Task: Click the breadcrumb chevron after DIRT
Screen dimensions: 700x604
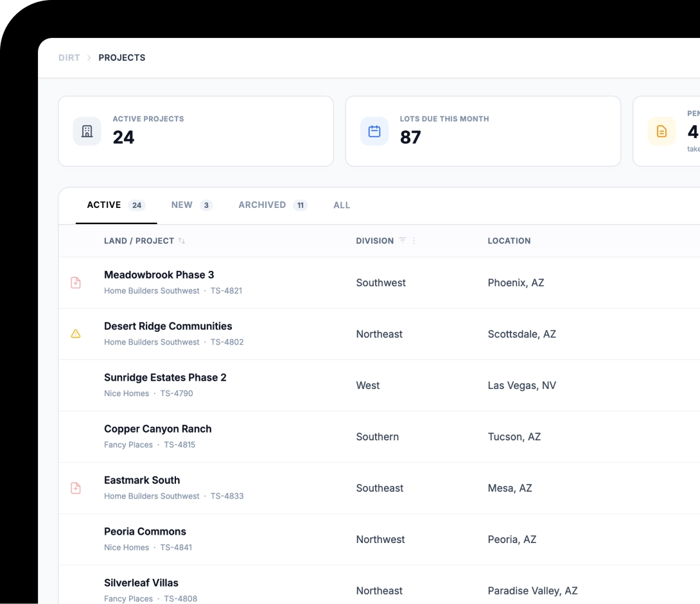Action: pos(89,58)
